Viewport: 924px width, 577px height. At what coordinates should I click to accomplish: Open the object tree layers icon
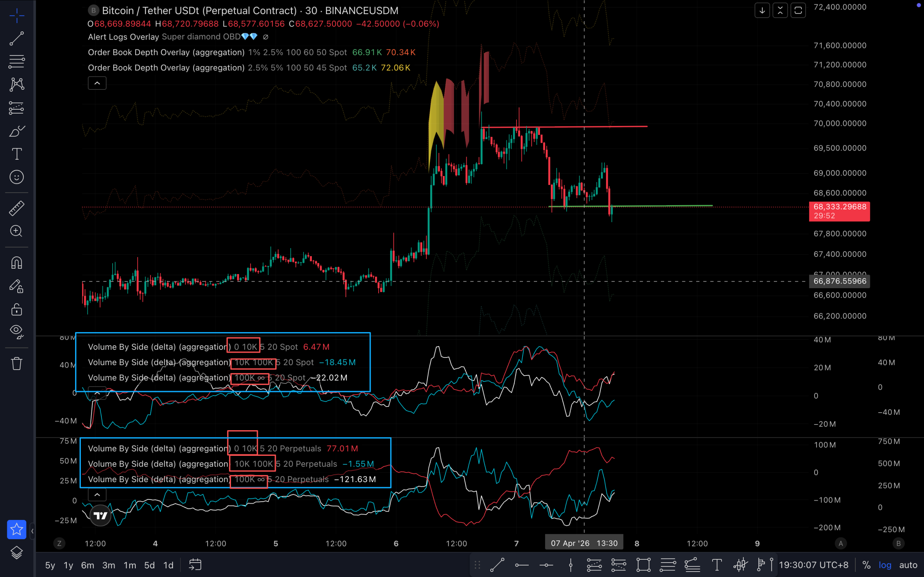tap(16, 552)
